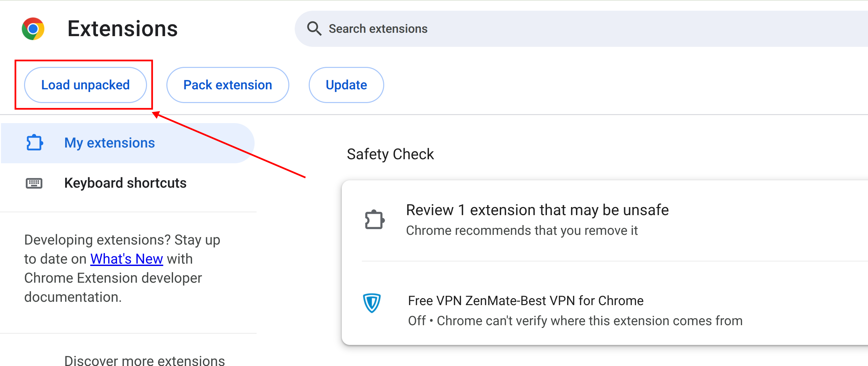Click the Load unpacked button
Screen dimensions: 868x366
[x=85, y=85]
